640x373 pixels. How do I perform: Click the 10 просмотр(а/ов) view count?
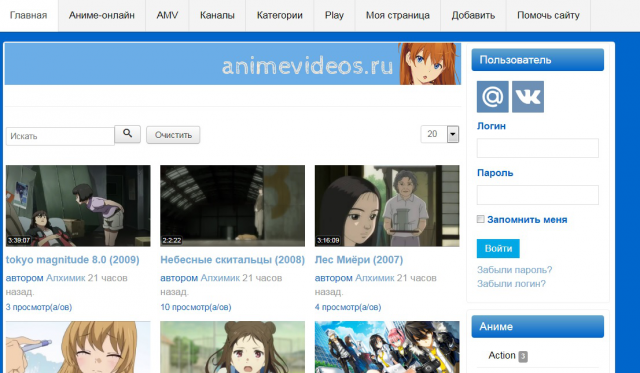(x=196, y=307)
